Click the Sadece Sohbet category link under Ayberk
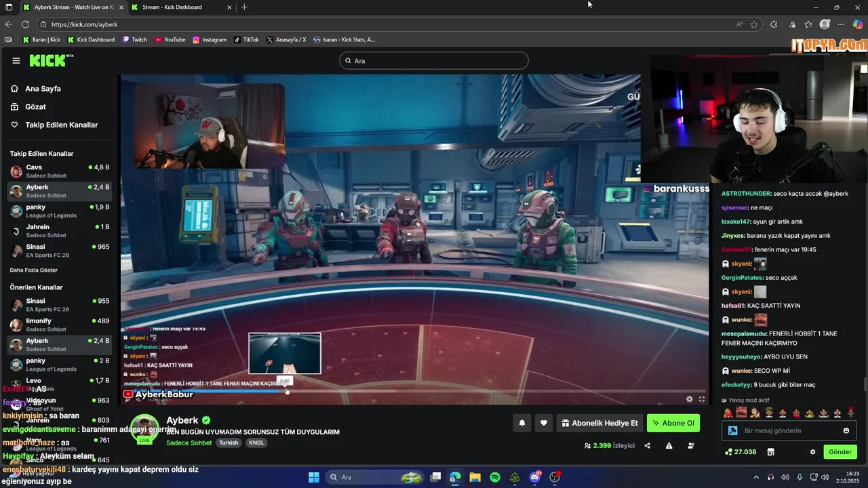The image size is (868, 488). click(x=189, y=443)
